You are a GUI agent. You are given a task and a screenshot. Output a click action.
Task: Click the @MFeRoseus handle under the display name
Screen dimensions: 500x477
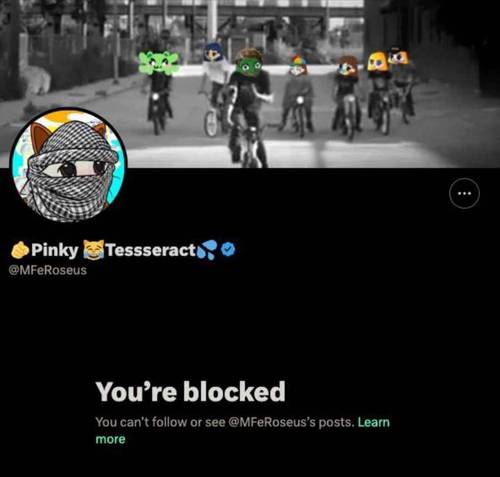(48, 270)
